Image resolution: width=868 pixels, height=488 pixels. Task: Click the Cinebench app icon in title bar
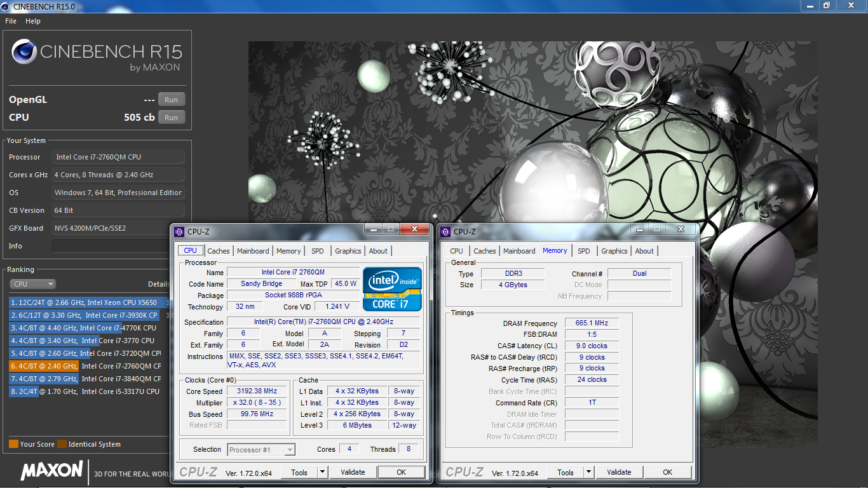(x=6, y=6)
